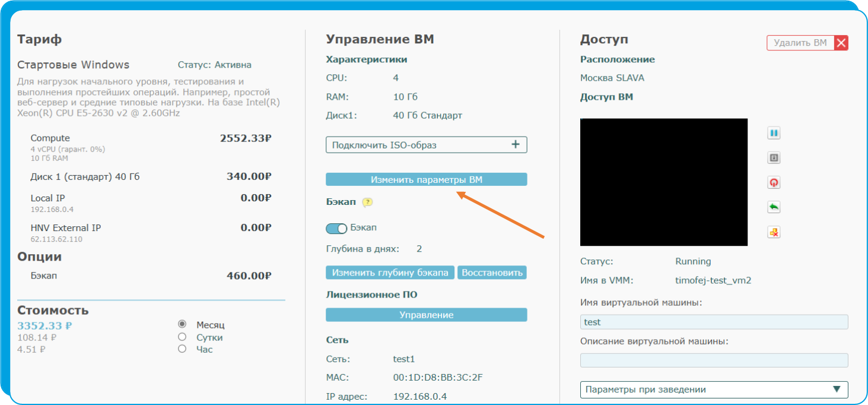
Task: Click the Бэкап option price 460.00₽
Action: click(x=249, y=276)
